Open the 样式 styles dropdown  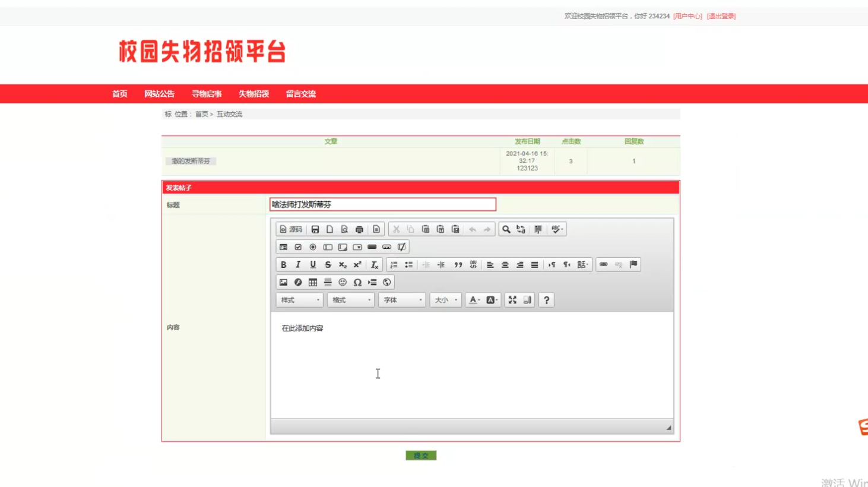click(300, 301)
